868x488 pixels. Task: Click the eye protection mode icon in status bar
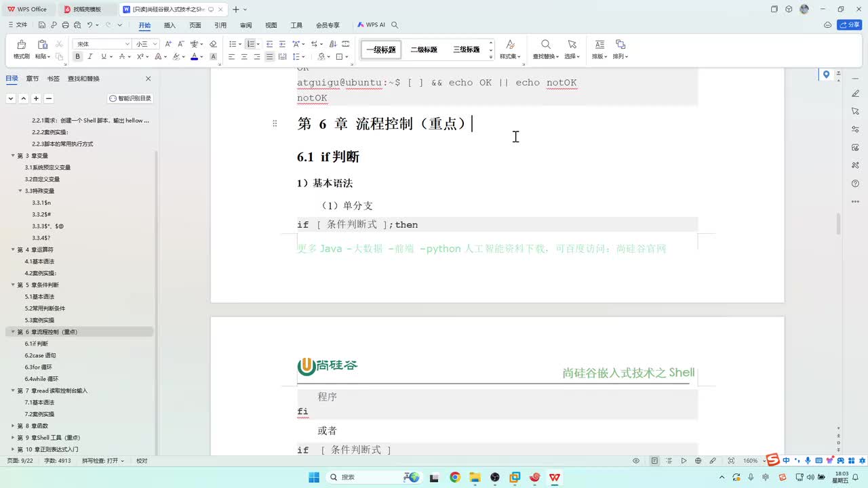(636, 460)
